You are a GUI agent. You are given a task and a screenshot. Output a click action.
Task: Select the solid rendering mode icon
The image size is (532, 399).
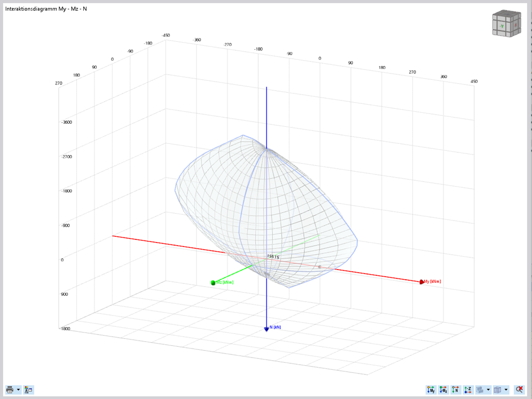(480, 389)
